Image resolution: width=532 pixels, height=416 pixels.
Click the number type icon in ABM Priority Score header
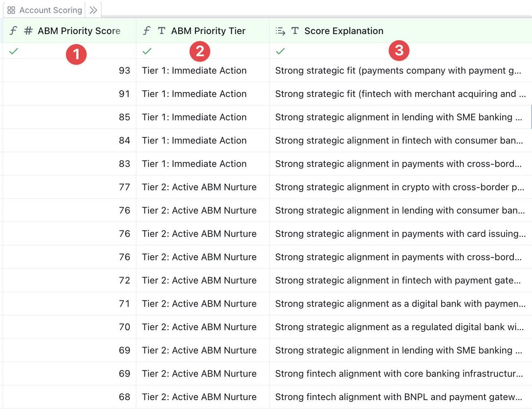point(28,31)
